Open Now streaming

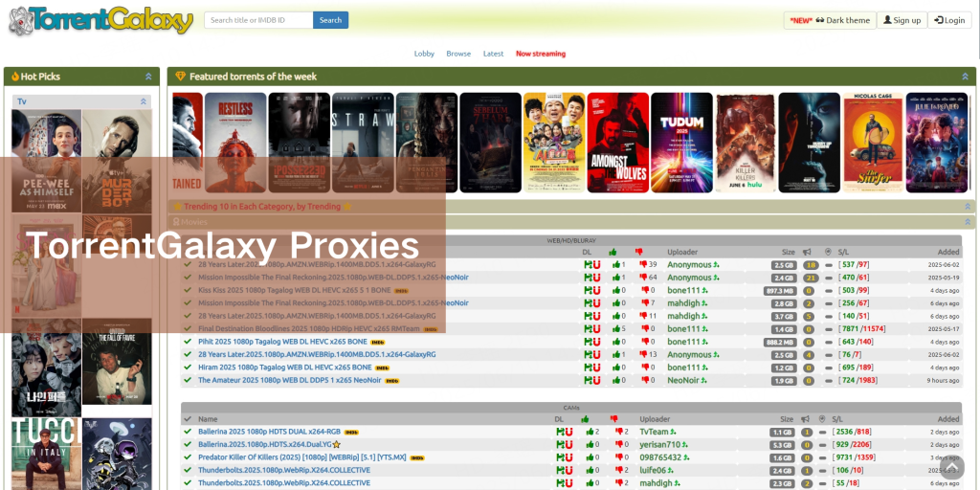pyautogui.click(x=541, y=54)
